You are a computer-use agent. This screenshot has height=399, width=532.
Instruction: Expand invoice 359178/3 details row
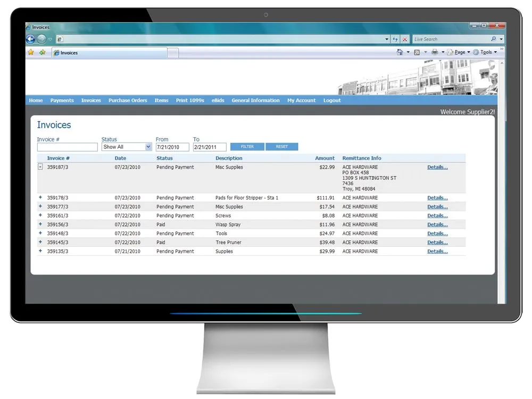(39, 197)
